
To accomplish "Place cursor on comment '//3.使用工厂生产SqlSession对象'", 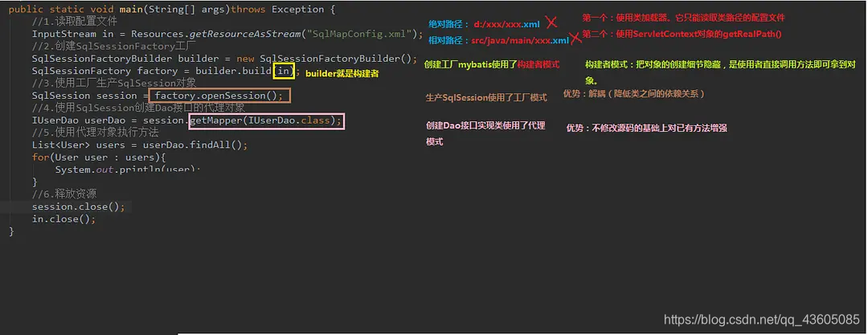I will (114, 83).
